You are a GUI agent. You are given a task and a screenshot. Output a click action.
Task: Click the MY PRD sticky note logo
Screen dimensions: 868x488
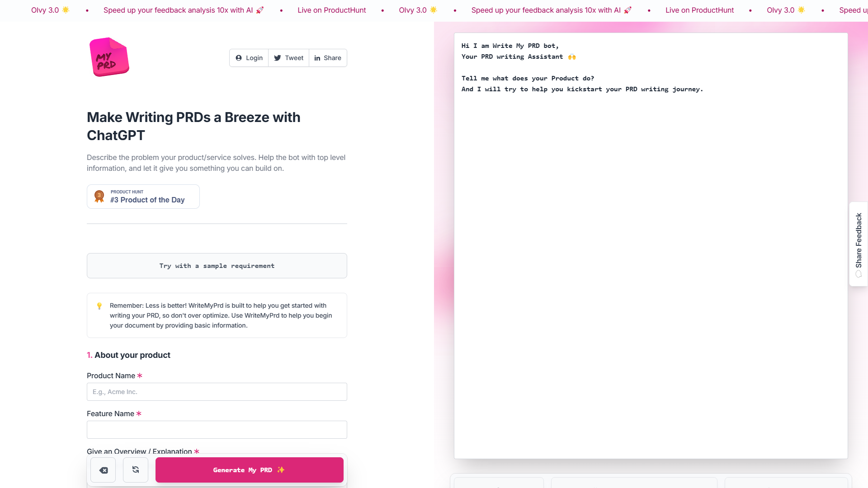(108, 57)
